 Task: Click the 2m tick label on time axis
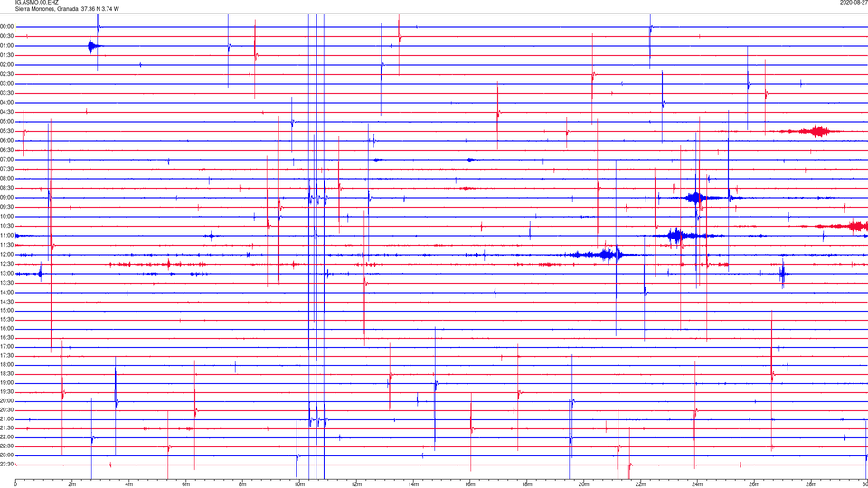coord(72,484)
